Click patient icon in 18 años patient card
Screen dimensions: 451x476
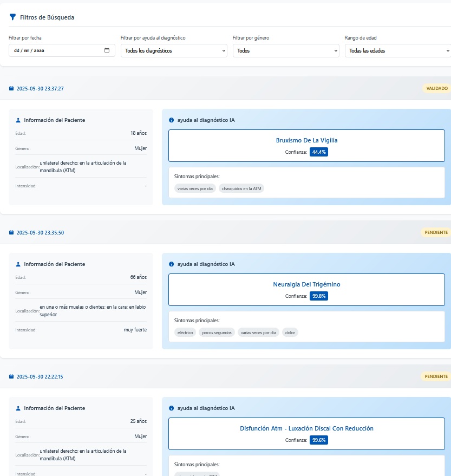click(x=18, y=120)
